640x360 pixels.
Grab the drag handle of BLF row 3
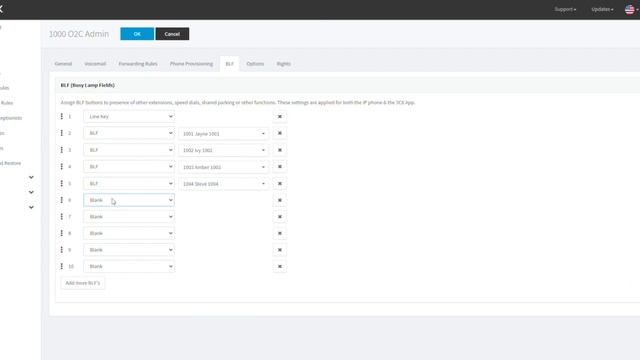click(62, 150)
